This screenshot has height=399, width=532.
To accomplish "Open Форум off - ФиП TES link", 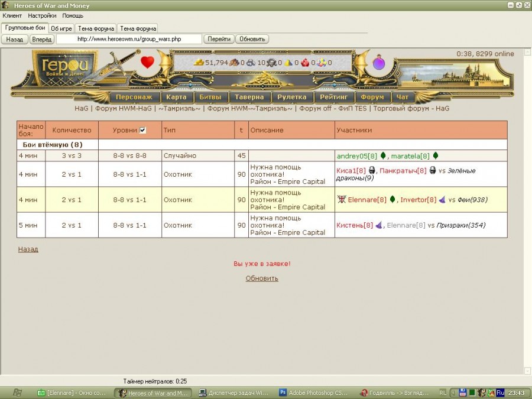I will tap(333, 108).
